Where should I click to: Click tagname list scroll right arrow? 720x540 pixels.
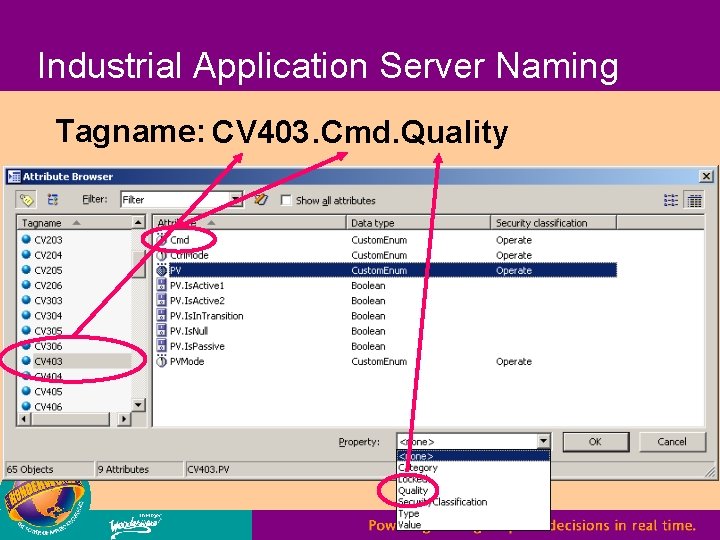pos(124,419)
